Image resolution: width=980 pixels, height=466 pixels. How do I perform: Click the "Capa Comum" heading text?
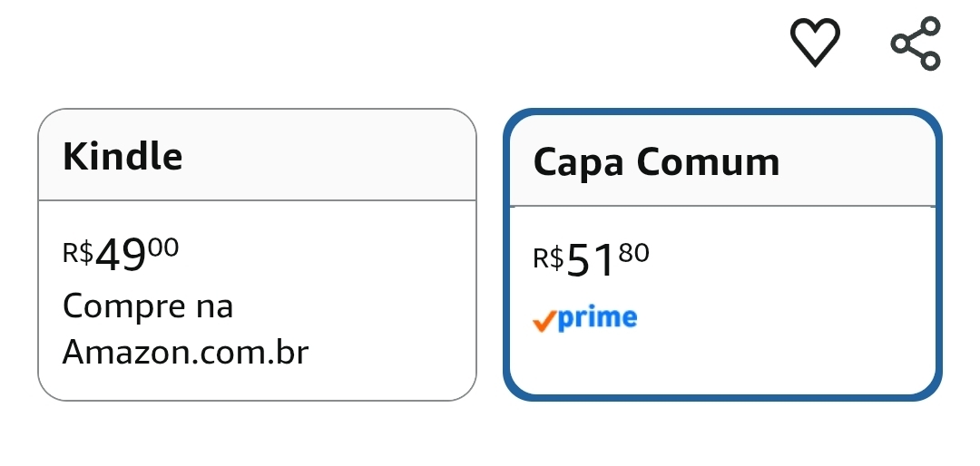pos(656,162)
